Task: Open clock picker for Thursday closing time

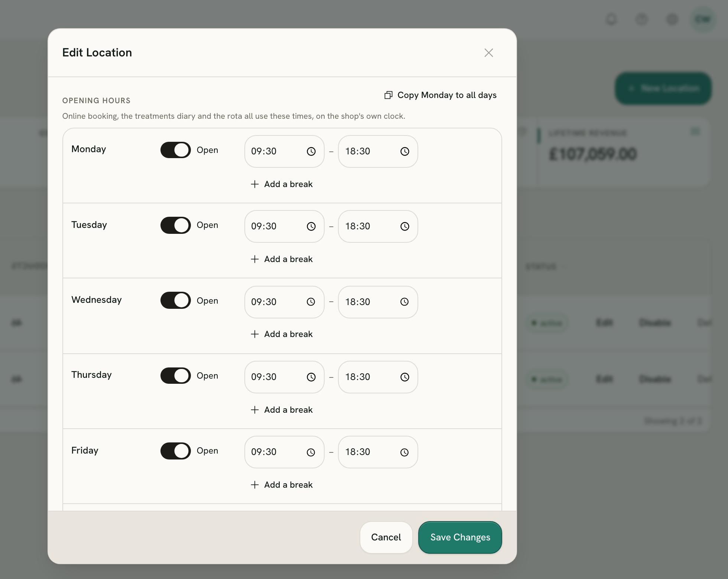Action: pos(405,377)
